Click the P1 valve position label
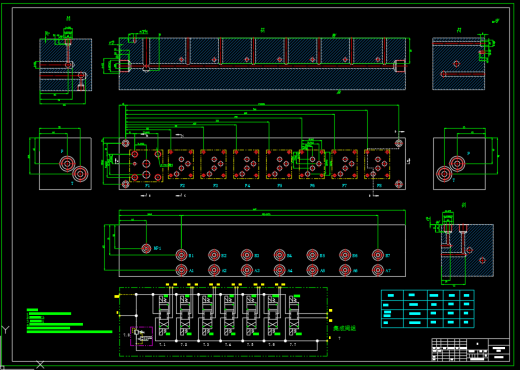 tap(147, 186)
